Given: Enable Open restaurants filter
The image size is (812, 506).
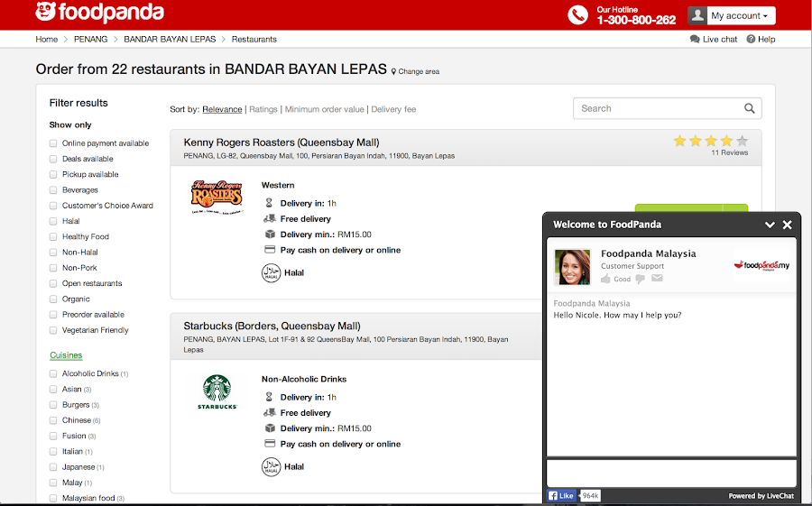Looking at the screenshot, I should click(53, 283).
